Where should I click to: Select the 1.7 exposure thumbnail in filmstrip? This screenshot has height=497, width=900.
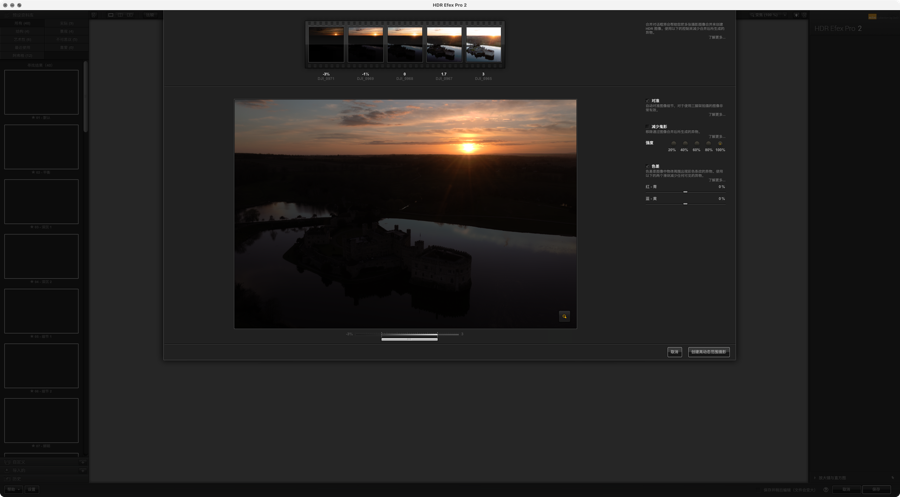click(444, 44)
